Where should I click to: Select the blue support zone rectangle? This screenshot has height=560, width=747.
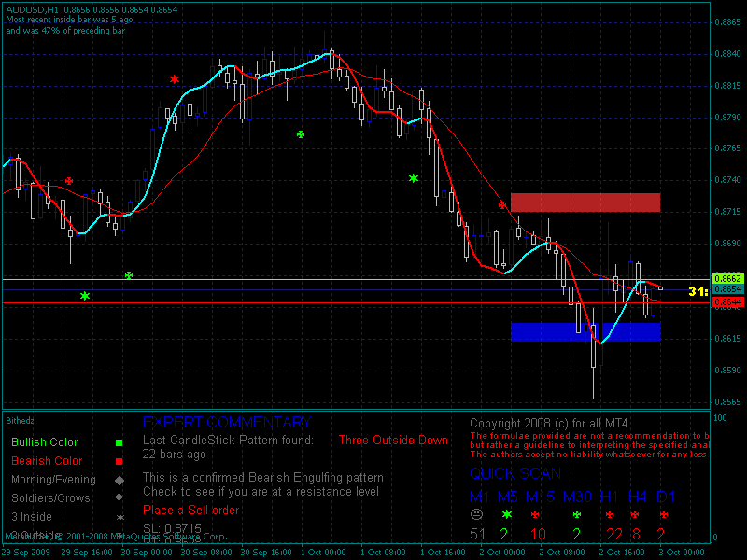pos(585,332)
